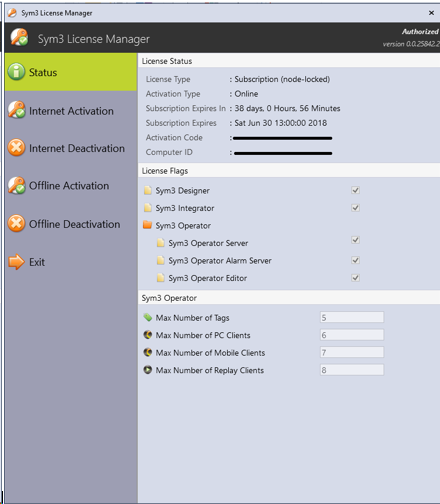This screenshot has width=440, height=504.
Task: Click the Sym3 Designer folder icon
Action: click(147, 190)
